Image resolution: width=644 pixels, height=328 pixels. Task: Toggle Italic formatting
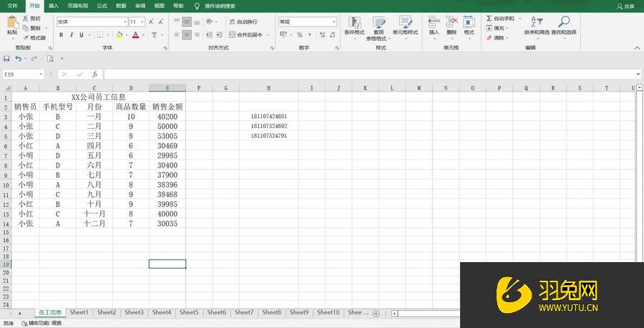tap(72, 35)
